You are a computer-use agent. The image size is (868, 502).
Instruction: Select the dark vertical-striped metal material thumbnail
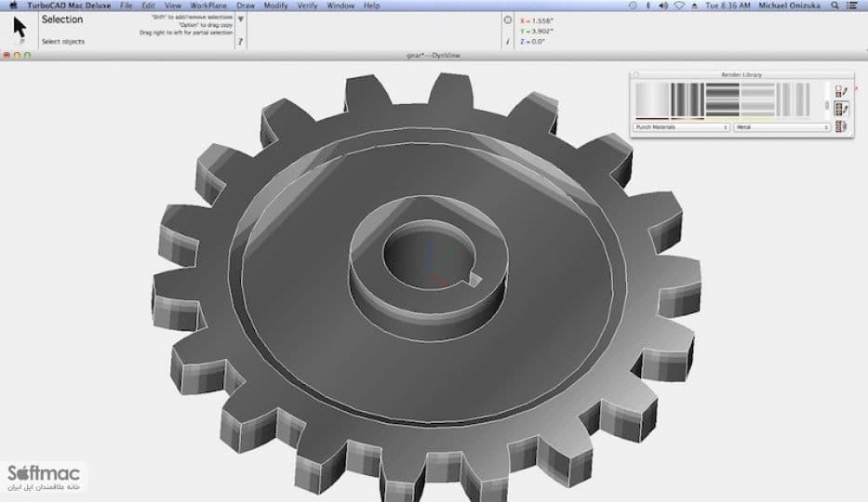pyautogui.click(x=687, y=100)
